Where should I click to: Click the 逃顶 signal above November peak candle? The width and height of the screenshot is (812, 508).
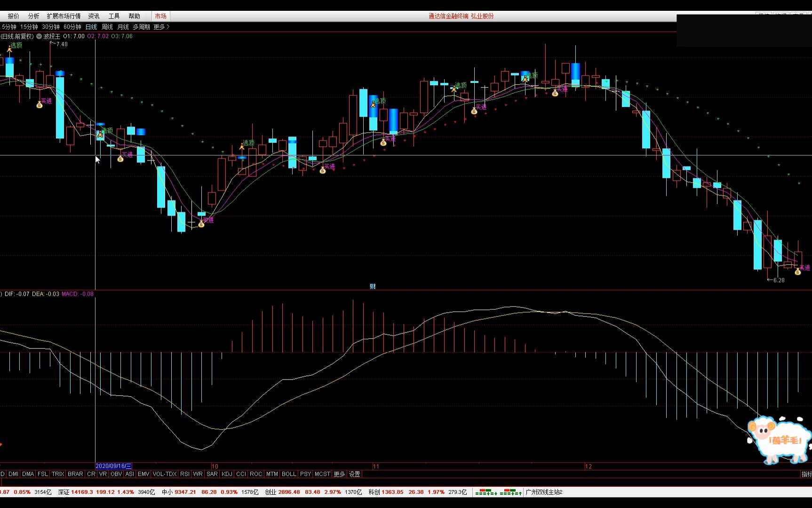[379, 101]
